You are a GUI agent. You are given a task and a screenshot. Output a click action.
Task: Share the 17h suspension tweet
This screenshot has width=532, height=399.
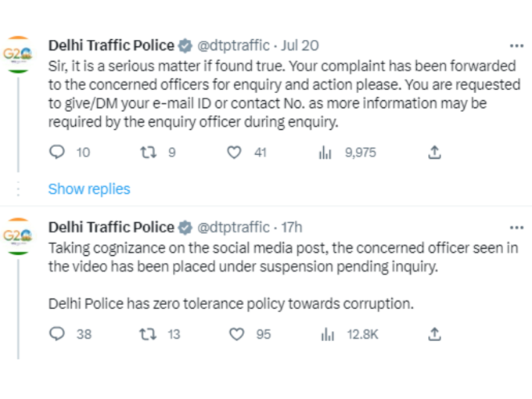coord(434,334)
